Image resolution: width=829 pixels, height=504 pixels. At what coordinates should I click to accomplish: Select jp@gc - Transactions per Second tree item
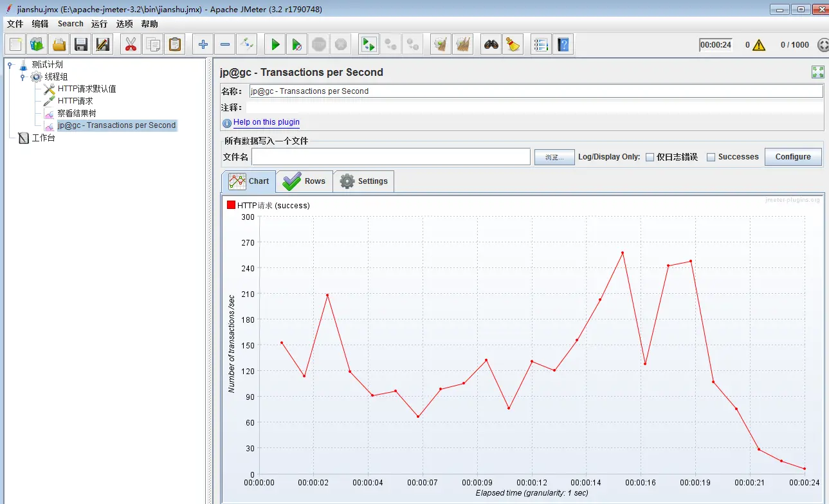[x=116, y=125]
